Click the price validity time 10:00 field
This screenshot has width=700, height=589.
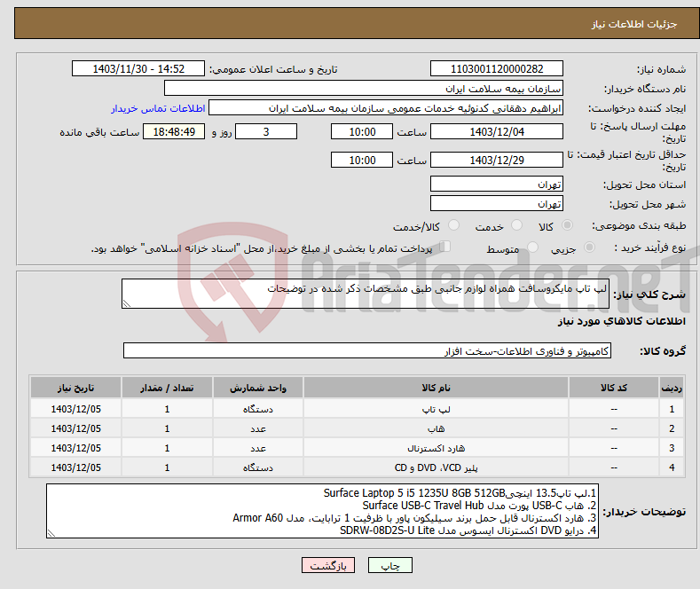362,160
